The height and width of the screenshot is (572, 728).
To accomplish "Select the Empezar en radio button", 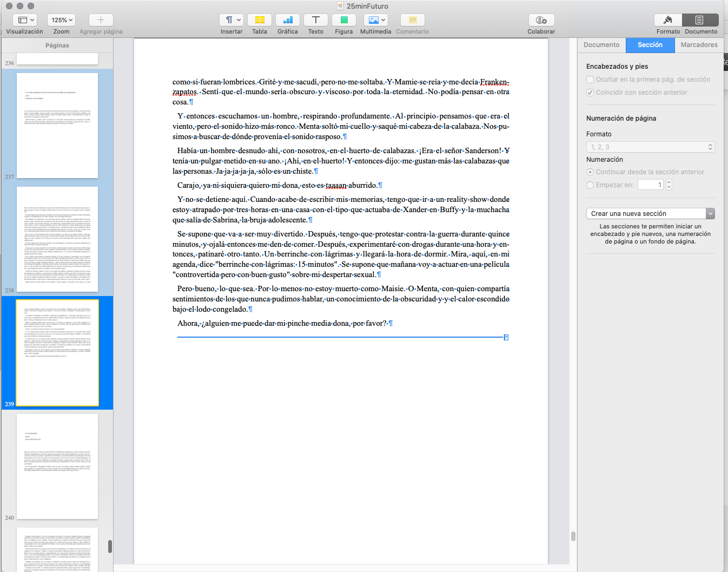I will point(590,185).
